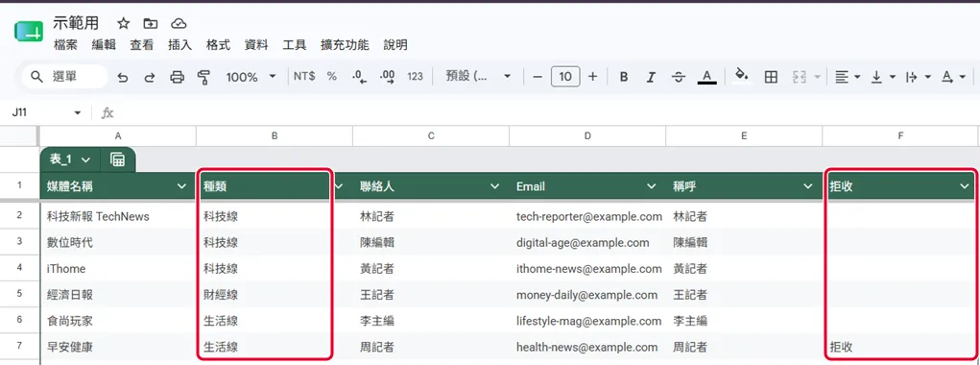The image size is (980, 365).
Task: Rename the document title 示範用
Action: click(76, 24)
